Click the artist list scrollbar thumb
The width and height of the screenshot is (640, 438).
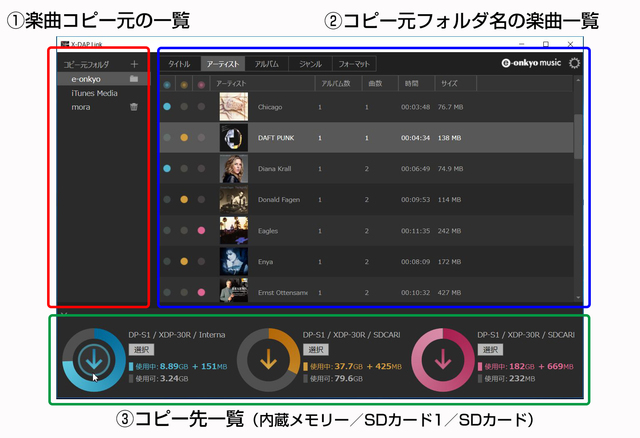578,136
